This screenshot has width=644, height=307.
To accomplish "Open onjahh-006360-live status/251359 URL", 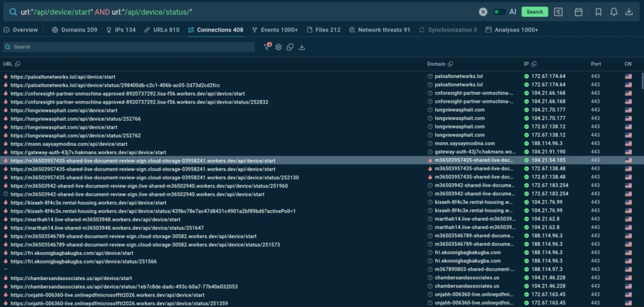I will click(119, 303).
